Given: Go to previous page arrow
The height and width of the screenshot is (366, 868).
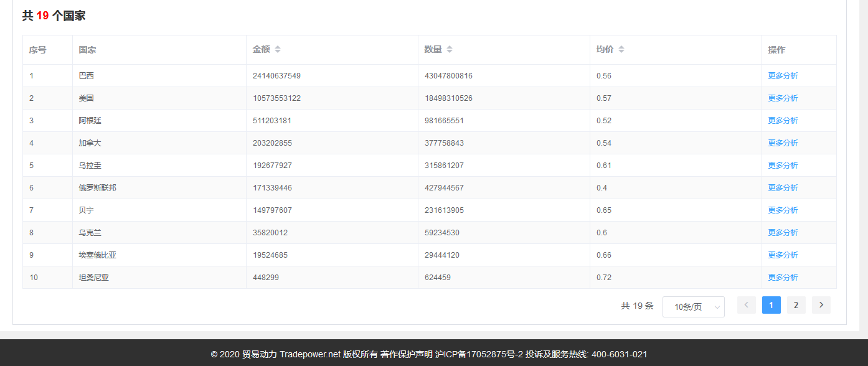Looking at the screenshot, I should (x=747, y=305).
